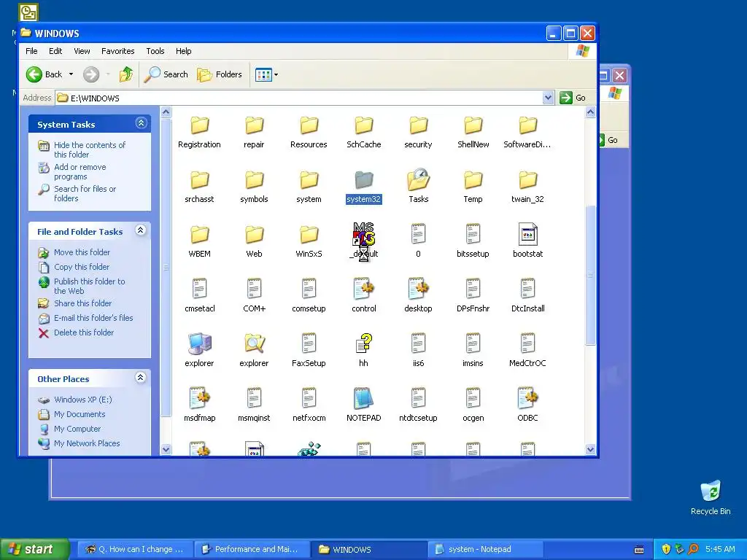This screenshot has height=560, width=747.
Task: Open the File menu
Action: 31,51
